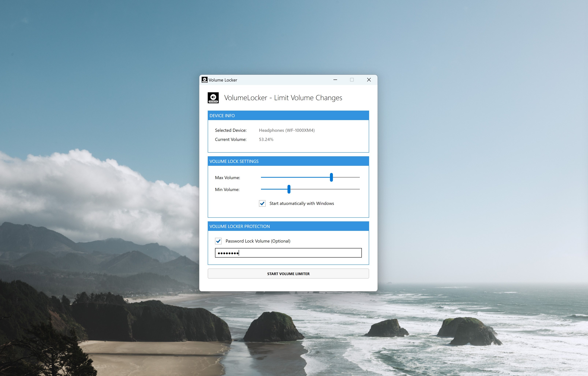The image size is (588, 376).
Task: Click the Max Volume slider handle
Action: click(331, 177)
